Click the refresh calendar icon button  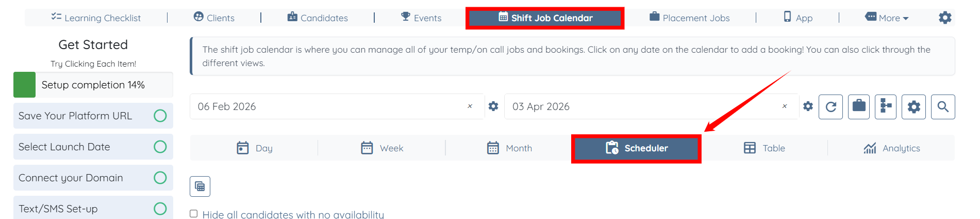click(830, 107)
